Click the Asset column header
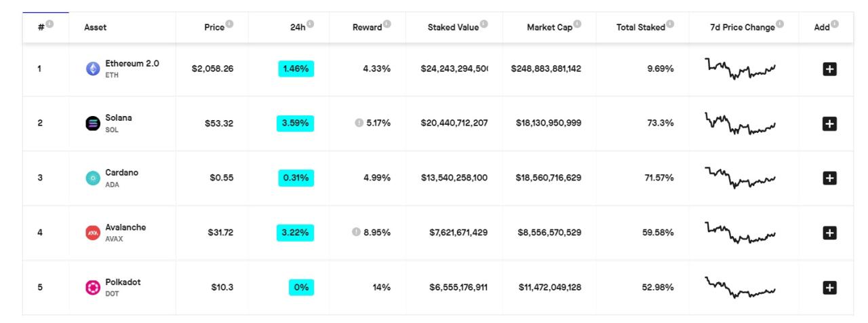This screenshot has height=323, width=868. 95,27
